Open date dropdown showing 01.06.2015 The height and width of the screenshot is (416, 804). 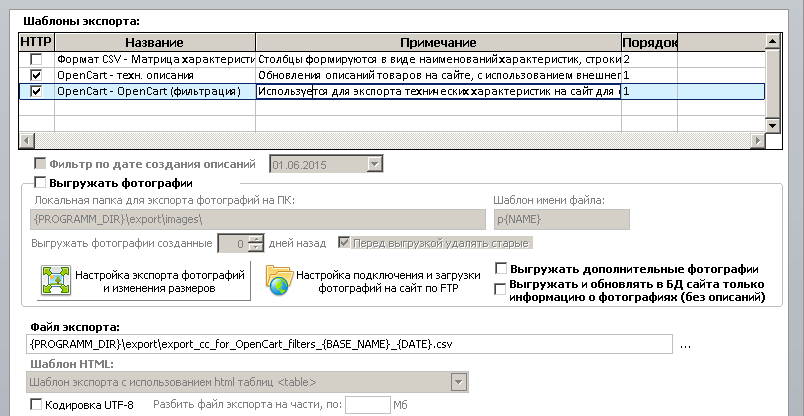375,165
